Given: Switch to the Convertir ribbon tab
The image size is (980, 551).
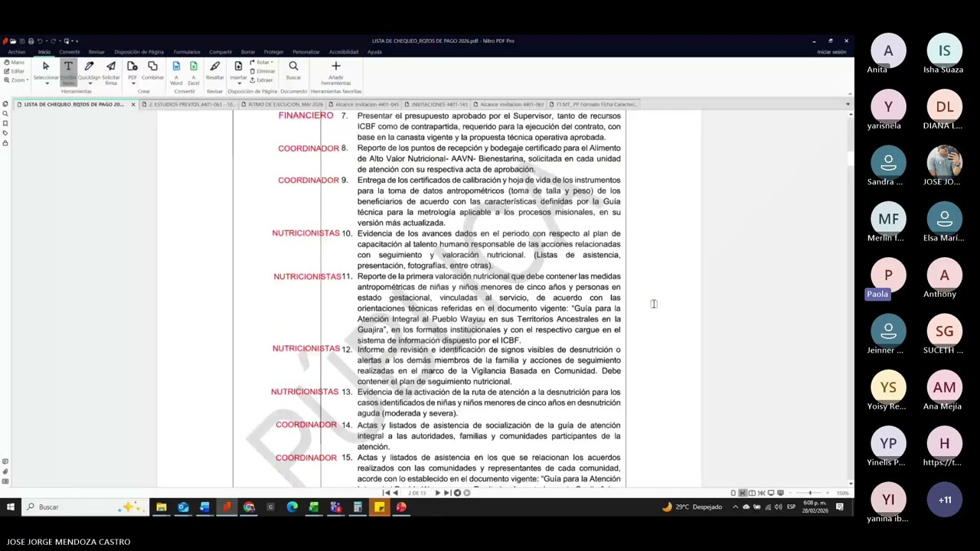Looking at the screenshot, I should [70, 52].
